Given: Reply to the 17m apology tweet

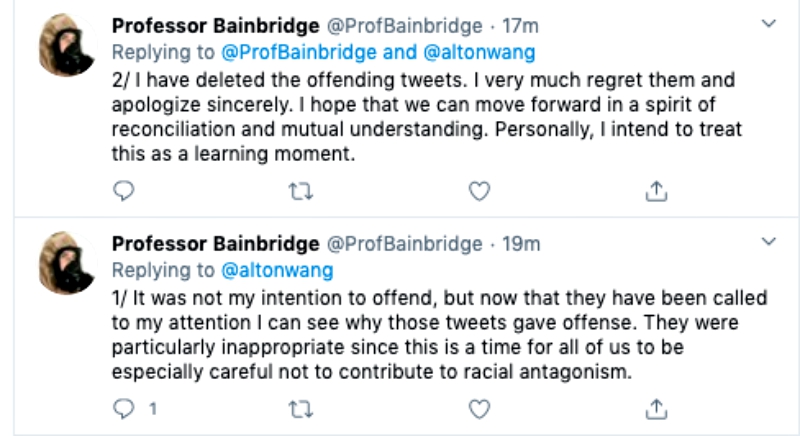Looking at the screenshot, I should (123, 190).
